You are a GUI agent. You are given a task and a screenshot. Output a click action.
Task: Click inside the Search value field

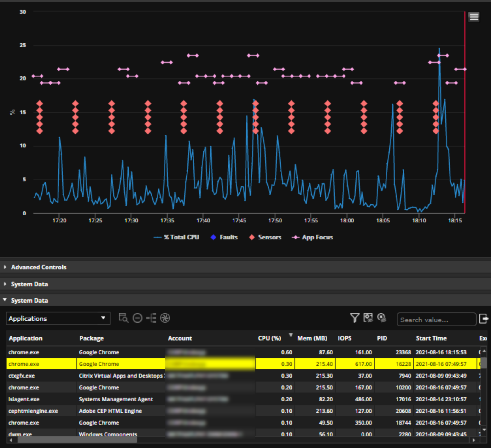[436, 319]
